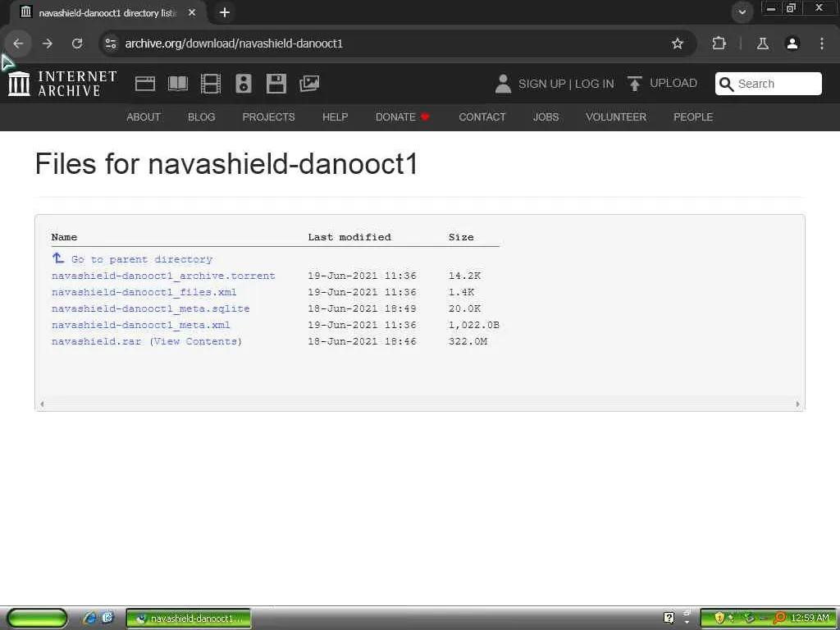Click the user silhouette icon
Screen dimensions: 840x630
click(503, 84)
